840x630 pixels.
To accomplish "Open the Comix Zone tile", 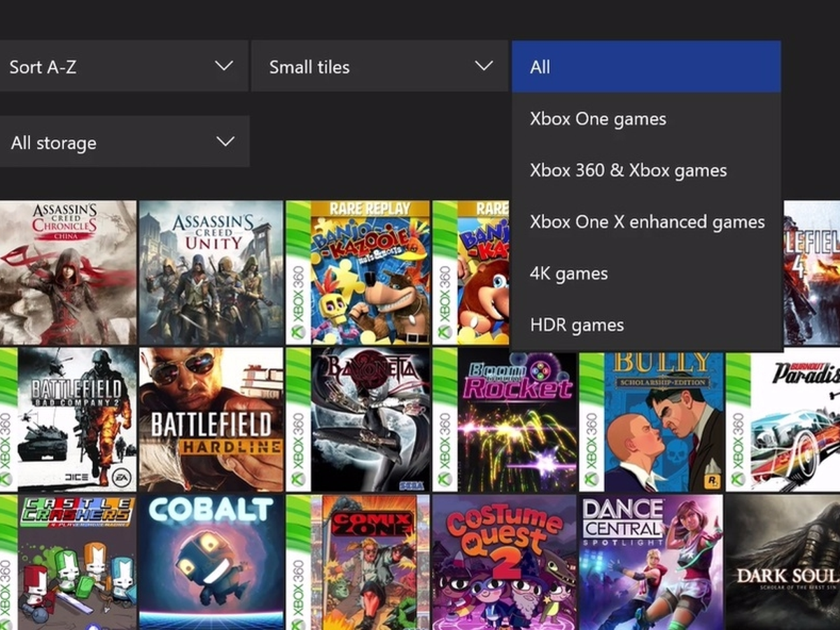I will click(x=358, y=562).
